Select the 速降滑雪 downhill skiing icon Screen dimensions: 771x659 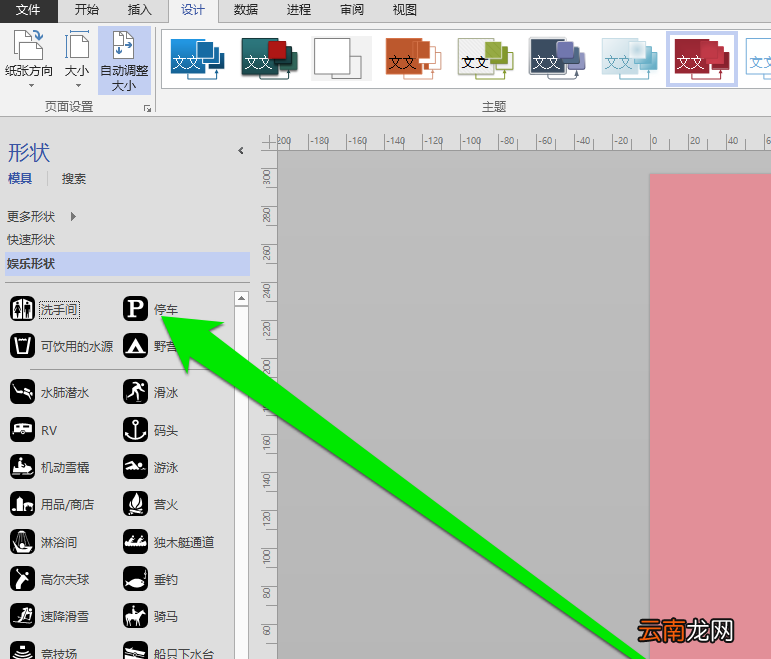tap(22, 616)
